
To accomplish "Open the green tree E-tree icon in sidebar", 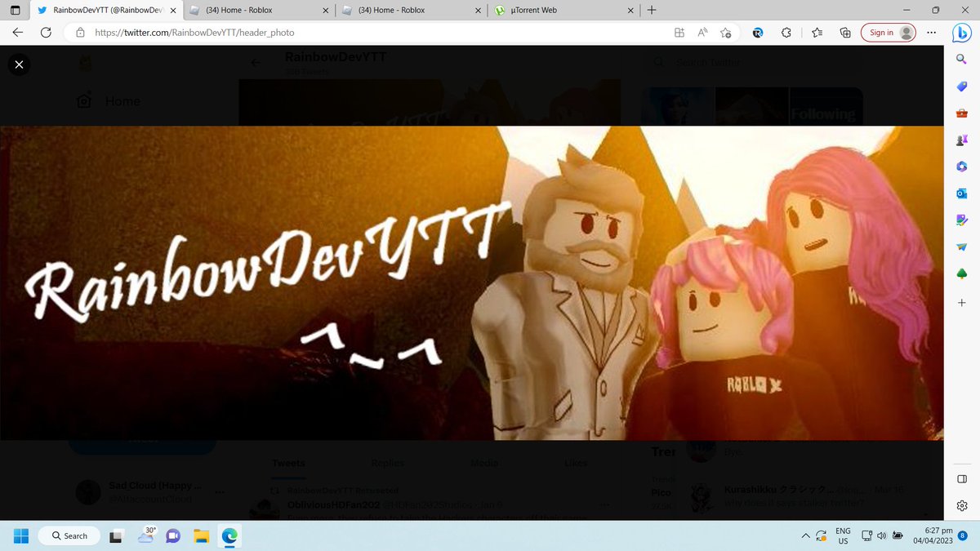I will pos(962,274).
